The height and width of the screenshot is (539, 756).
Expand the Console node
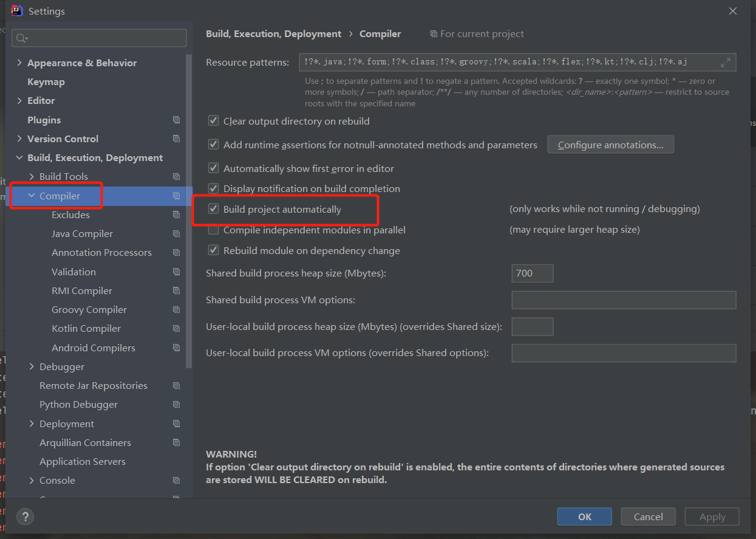[32, 480]
